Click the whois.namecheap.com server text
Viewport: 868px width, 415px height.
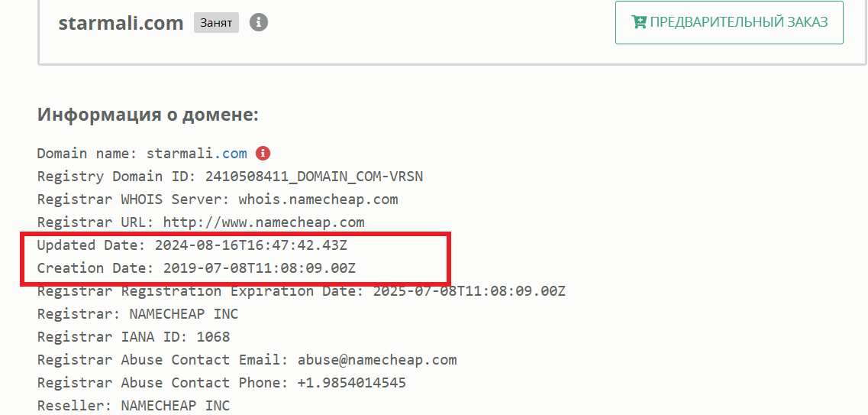click(318, 199)
